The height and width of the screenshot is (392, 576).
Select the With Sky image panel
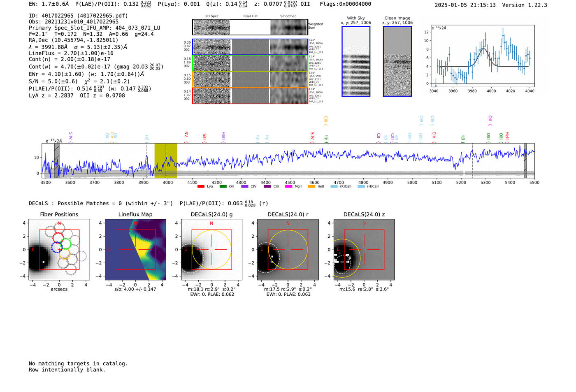point(356,61)
